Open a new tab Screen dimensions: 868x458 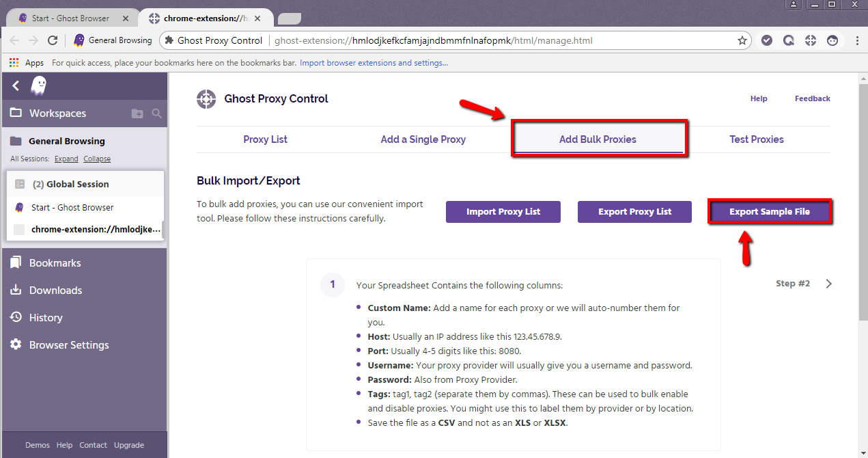click(289, 18)
